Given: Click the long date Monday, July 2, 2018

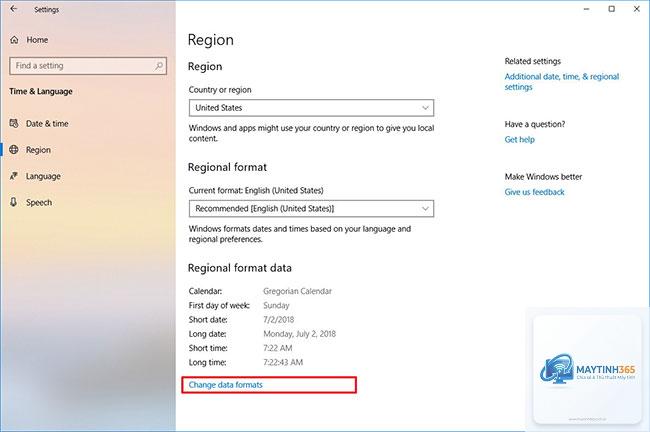Looking at the screenshot, I should click(300, 334).
